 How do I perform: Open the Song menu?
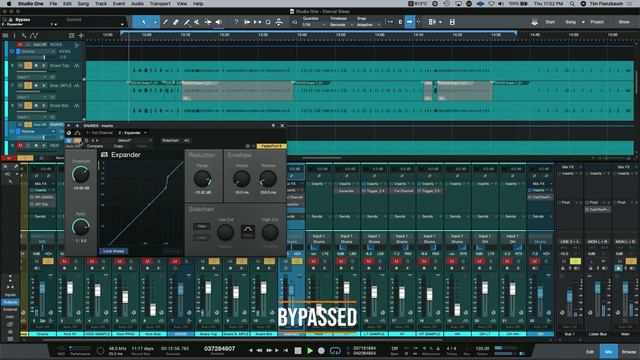[x=83, y=4]
